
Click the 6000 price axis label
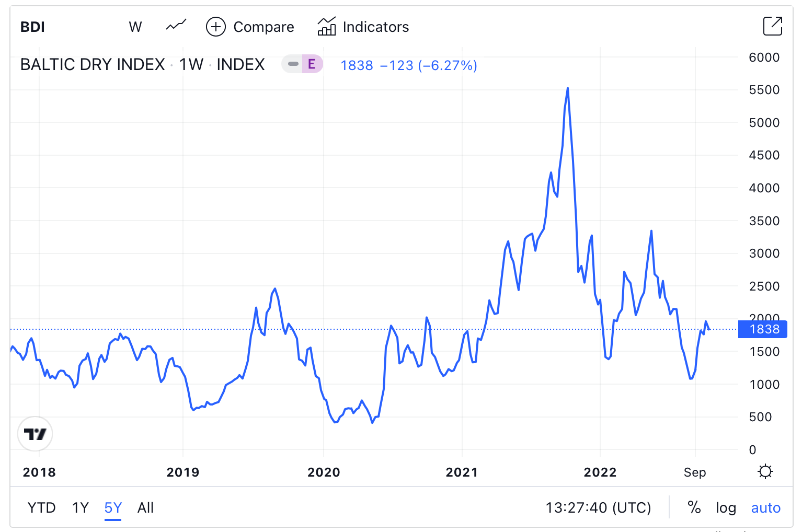pos(764,57)
